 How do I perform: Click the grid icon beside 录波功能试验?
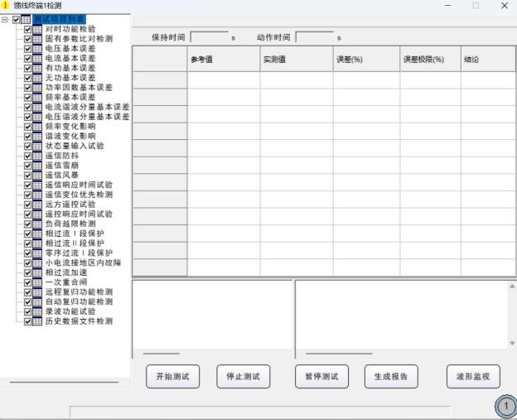38,311
